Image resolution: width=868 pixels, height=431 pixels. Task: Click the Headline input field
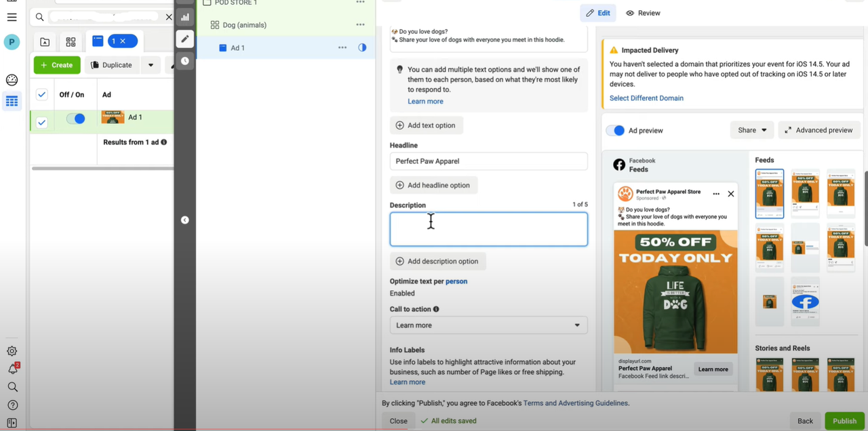click(488, 161)
